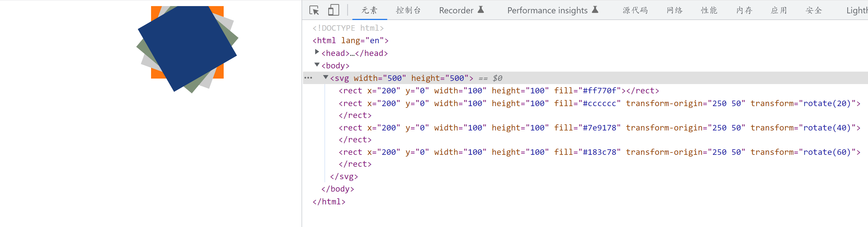
Task: Switch to the 安全 tab
Action: click(814, 10)
